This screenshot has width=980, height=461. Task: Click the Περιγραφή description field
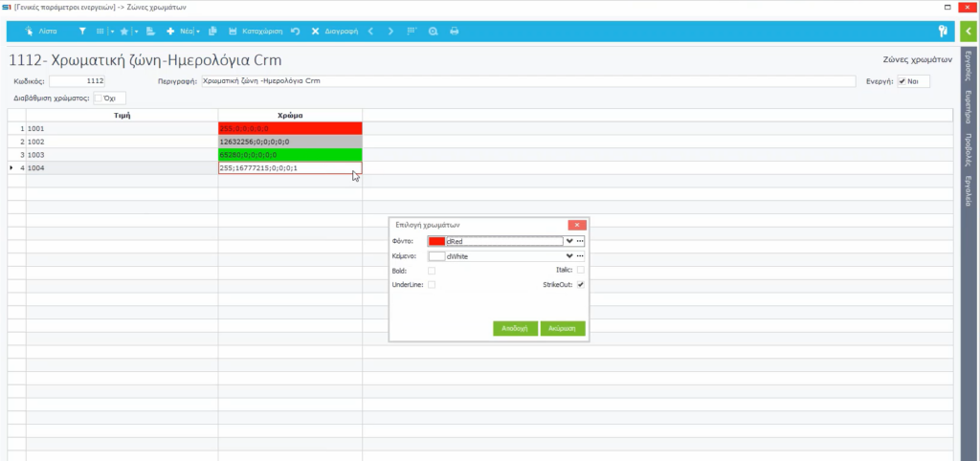tap(528, 81)
